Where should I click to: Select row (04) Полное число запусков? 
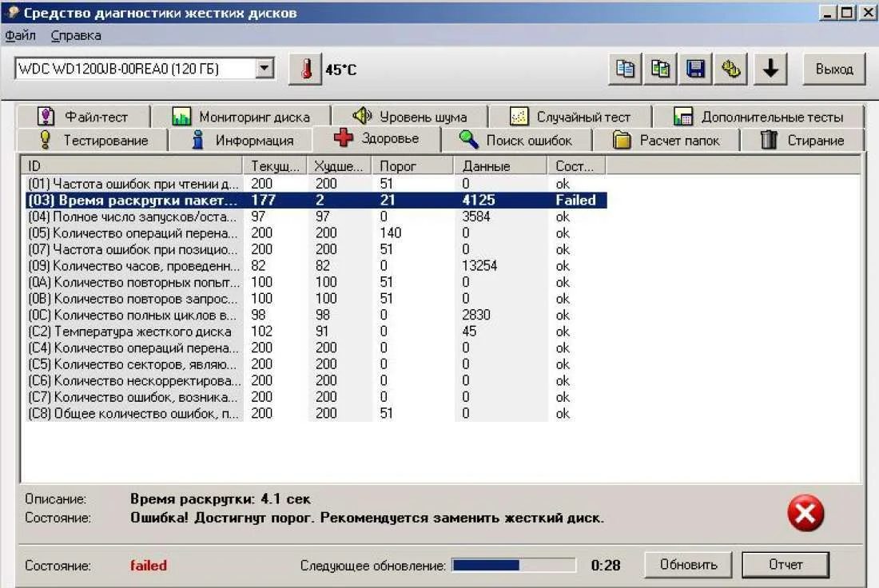[x=316, y=217]
